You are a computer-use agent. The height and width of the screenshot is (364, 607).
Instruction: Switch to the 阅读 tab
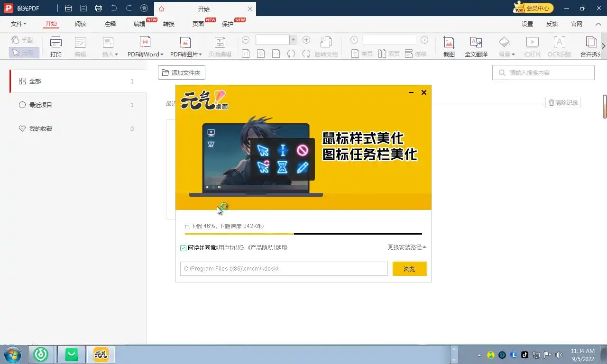pos(81,24)
